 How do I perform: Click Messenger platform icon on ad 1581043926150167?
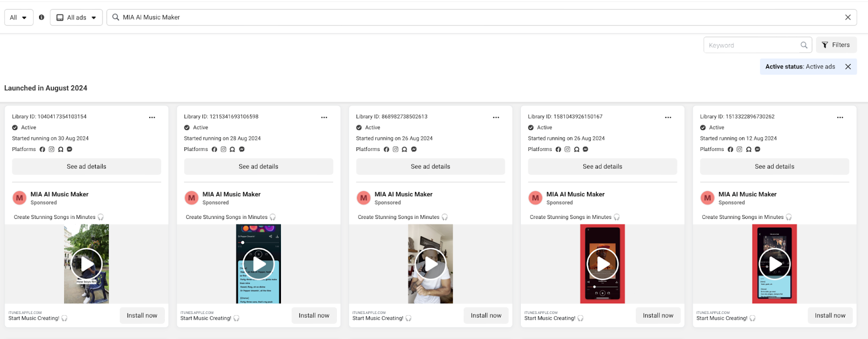click(x=585, y=149)
